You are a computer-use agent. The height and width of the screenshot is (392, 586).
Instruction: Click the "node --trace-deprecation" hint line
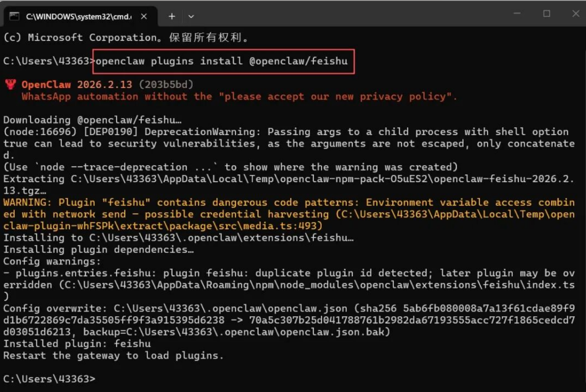pos(231,167)
